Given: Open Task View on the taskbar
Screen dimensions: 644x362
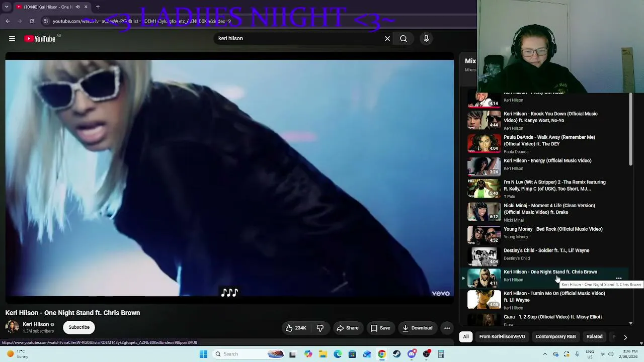Looking at the screenshot, I should tap(292, 354).
